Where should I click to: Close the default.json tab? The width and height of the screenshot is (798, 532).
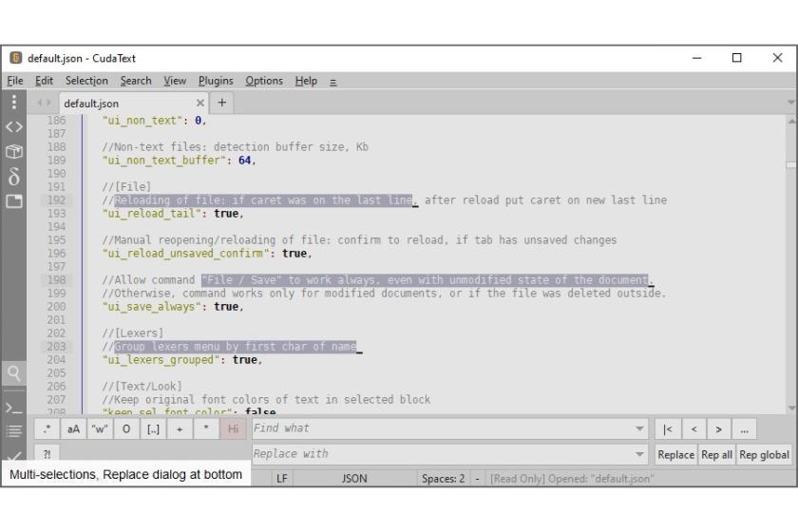click(200, 103)
